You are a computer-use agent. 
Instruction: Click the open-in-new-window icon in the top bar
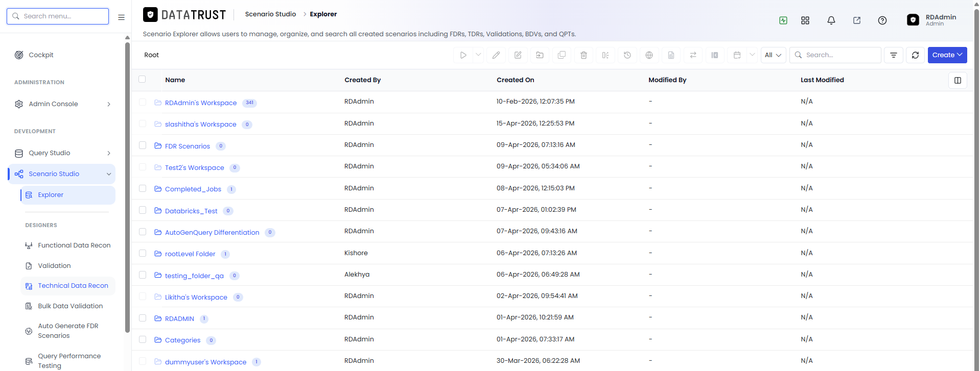[857, 20]
